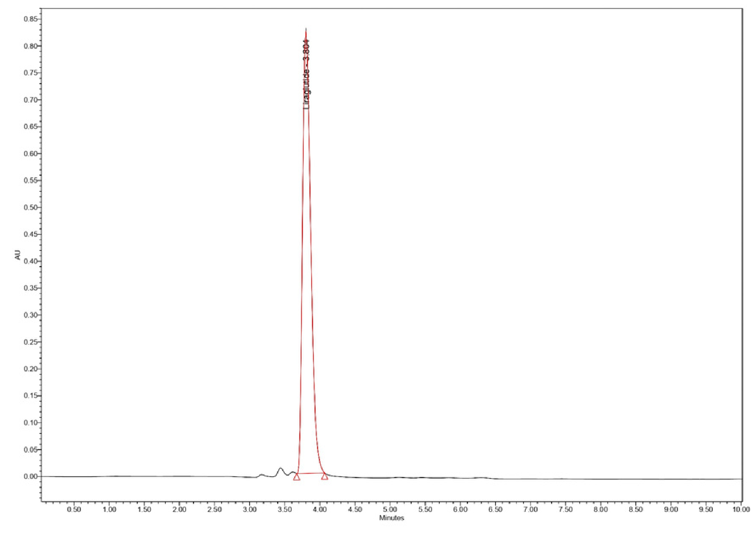Click the 0.85 AU axis value

tap(30, 19)
